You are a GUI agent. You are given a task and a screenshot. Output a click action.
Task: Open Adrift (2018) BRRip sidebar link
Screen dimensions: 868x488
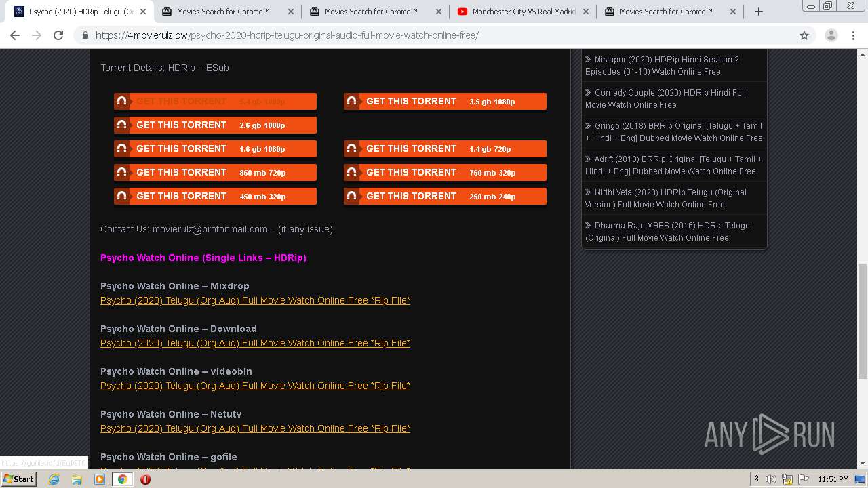pos(674,165)
